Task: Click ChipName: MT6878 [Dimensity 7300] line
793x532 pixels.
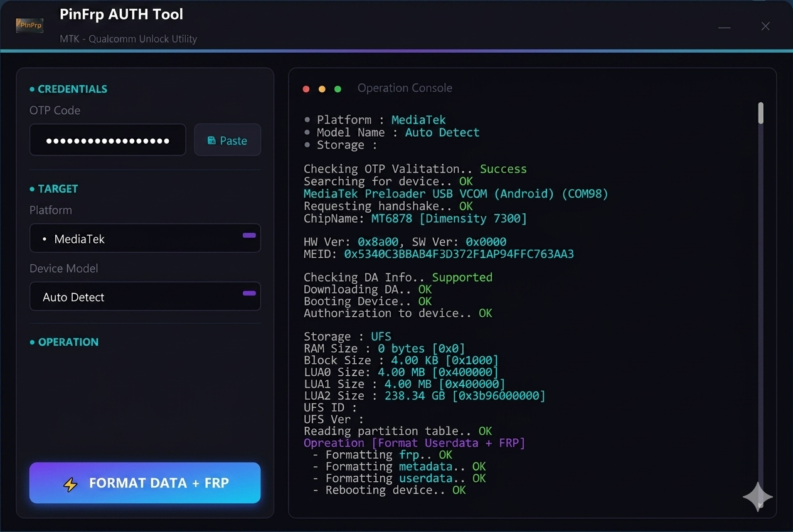Action: [415, 218]
